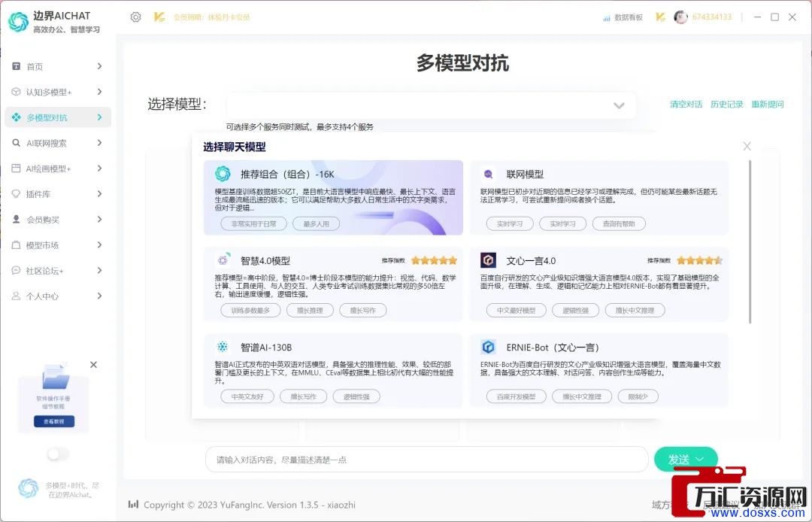The image size is (812, 522).
Task: Click the 多模型对抗 sidebar icon
Action: 17,117
